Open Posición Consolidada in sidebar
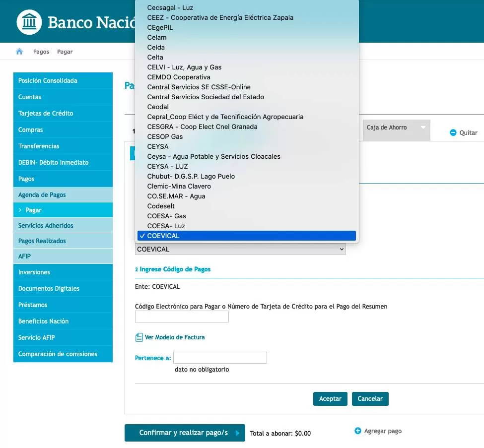 [63, 80]
